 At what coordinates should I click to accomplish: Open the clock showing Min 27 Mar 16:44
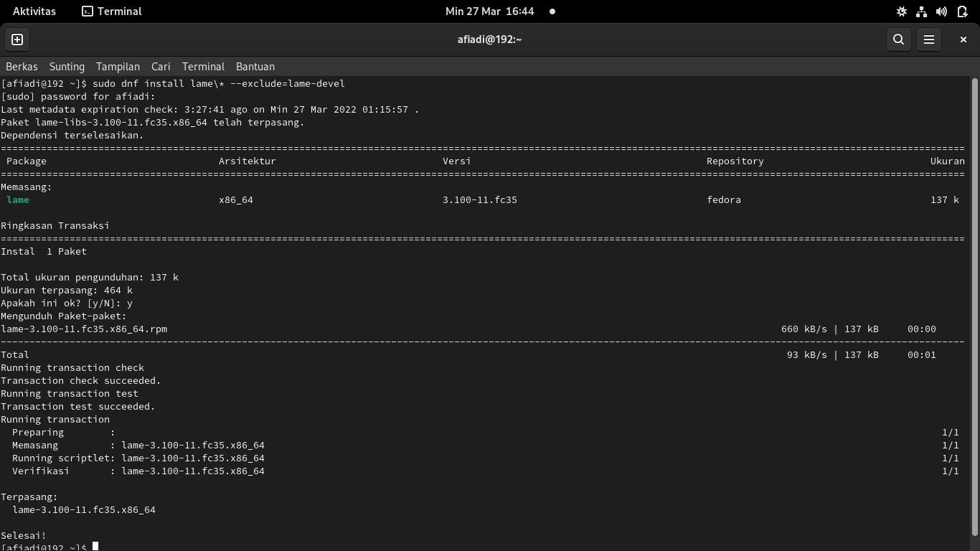coord(490,11)
